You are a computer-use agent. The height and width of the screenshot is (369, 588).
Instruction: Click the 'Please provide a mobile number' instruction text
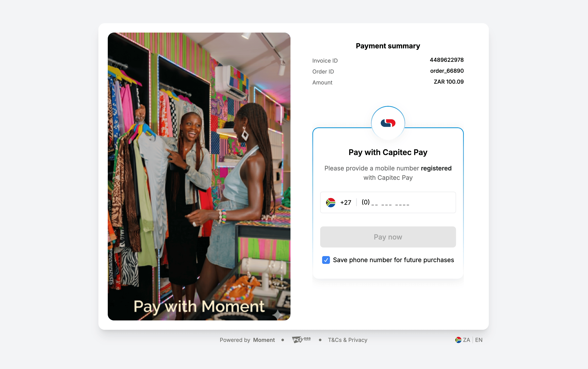(x=388, y=173)
